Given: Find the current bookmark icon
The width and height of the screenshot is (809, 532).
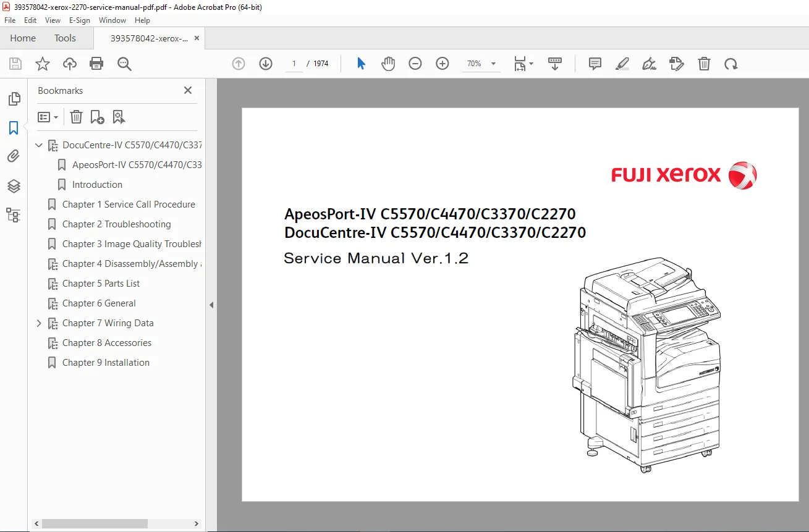Looking at the screenshot, I should click(x=119, y=117).
